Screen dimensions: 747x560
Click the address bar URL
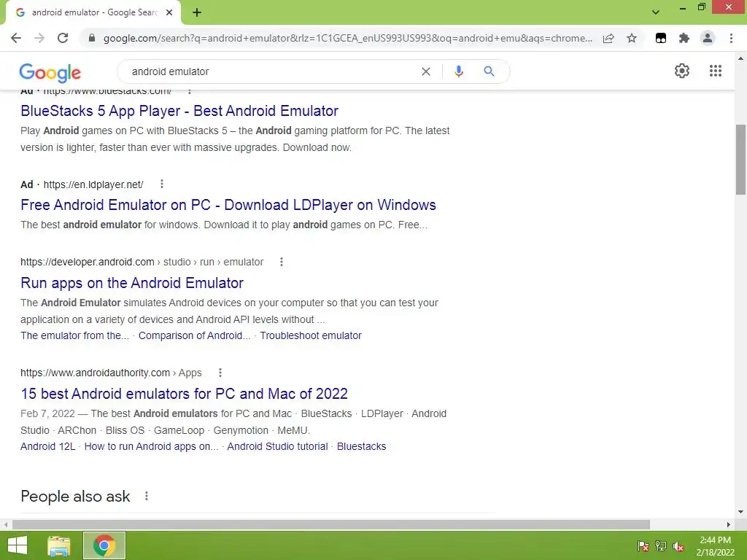click(348, 38)
